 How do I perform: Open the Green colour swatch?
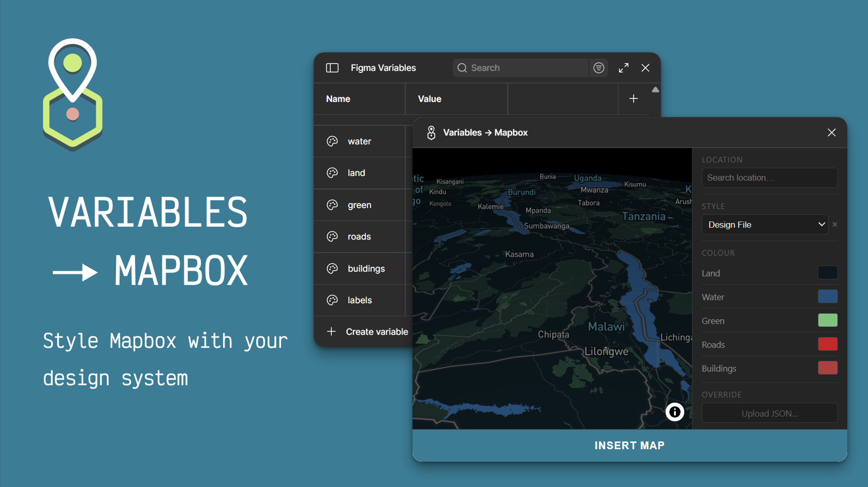click(x=828, y=320)
